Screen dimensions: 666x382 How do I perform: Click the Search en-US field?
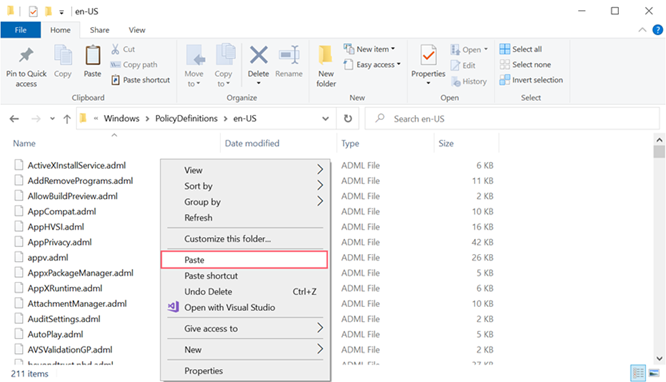(x=512, y=119)
